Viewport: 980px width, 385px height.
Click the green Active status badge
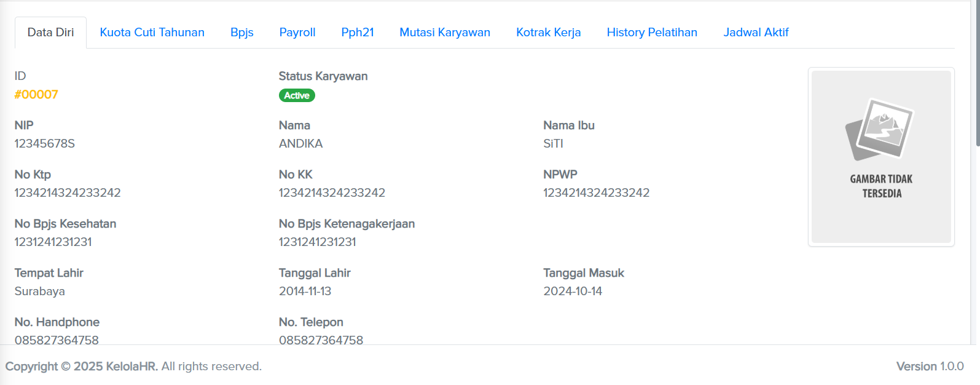coord(297,95)
